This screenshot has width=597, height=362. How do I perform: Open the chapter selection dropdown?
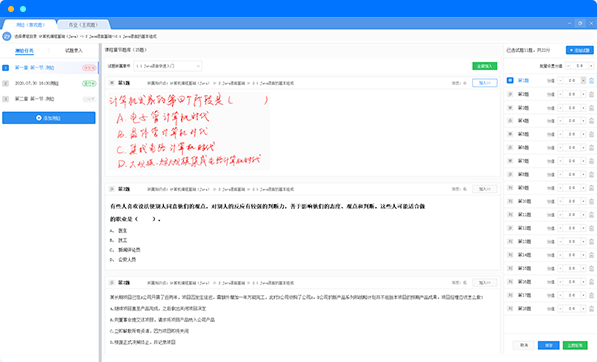coord(168,66)
